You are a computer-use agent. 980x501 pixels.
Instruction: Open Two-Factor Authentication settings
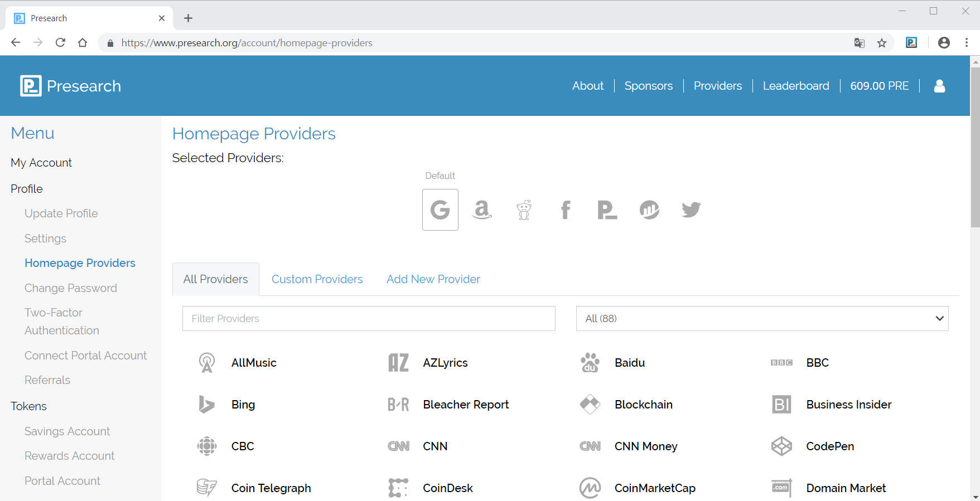tap(62, 322)
